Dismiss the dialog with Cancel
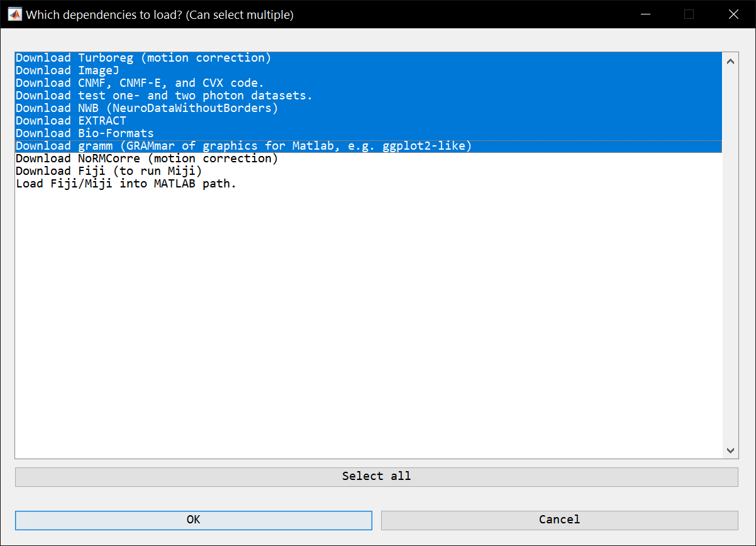 559,520
